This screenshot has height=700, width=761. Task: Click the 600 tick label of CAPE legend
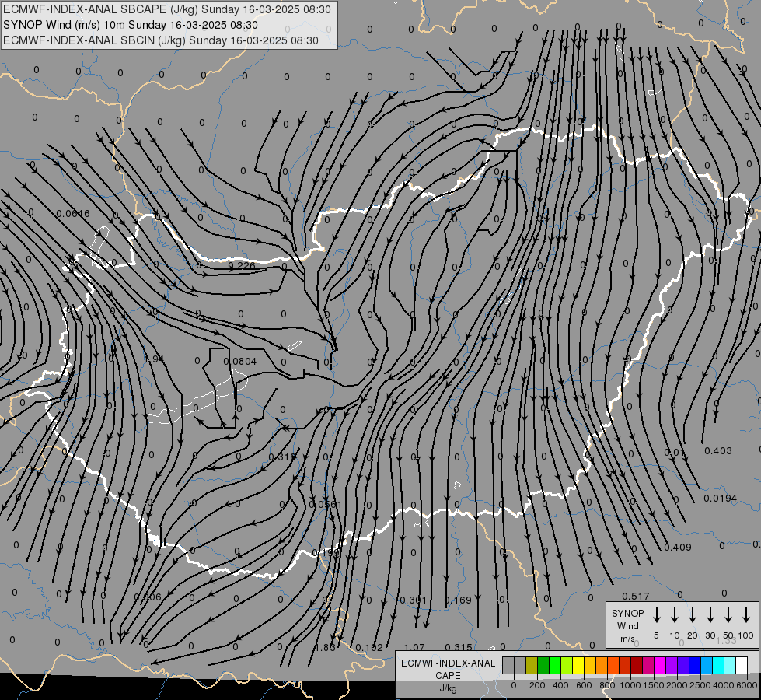tap(584, 685)
